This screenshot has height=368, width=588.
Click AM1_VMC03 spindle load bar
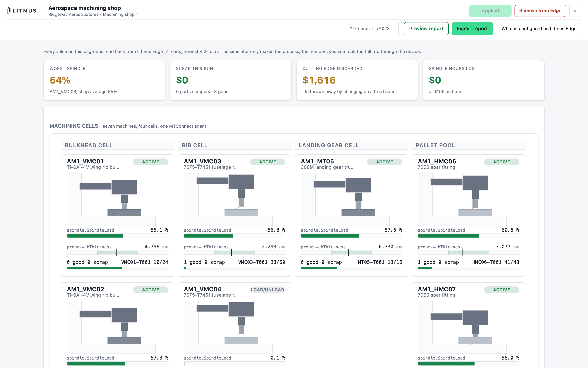click(234, 236)
